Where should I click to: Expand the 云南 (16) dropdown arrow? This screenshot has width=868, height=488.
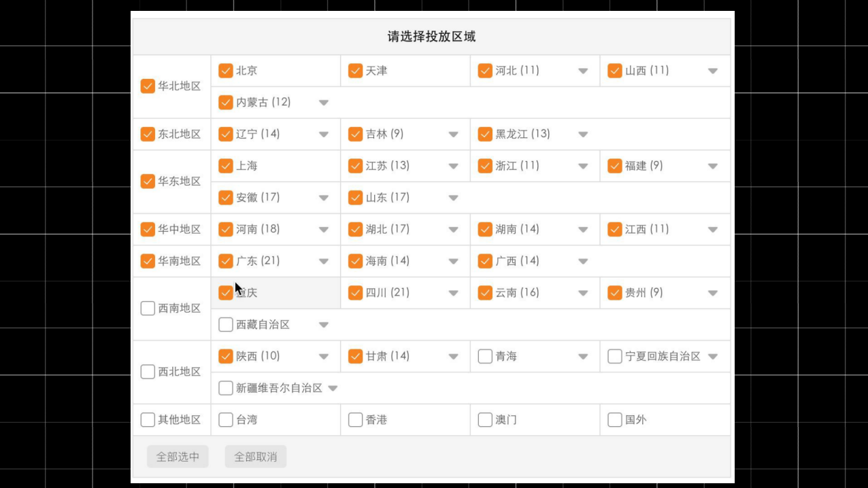pos(583,294)
